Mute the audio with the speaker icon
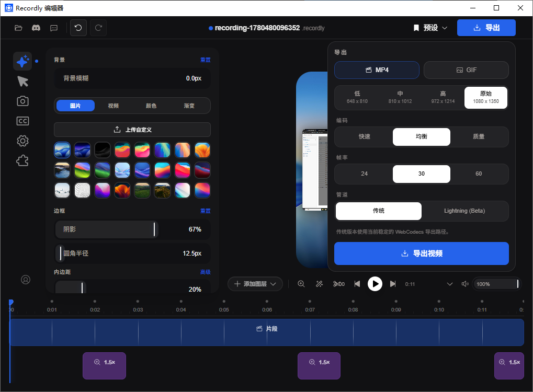This screenshot has width=533, height=392. [465, 284]
